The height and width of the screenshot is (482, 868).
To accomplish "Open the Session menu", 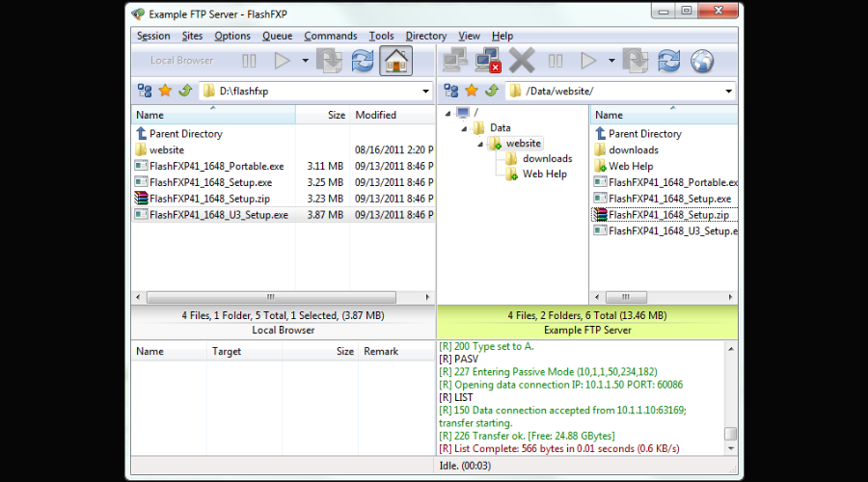I will click(153, 36).
